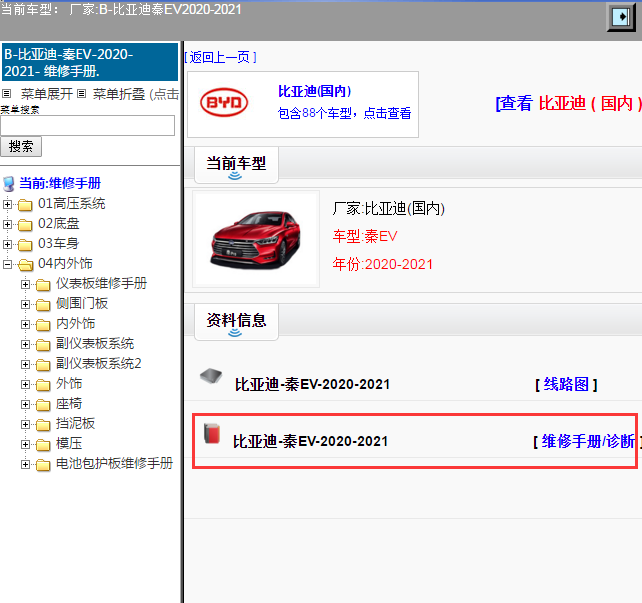Click the red repair manual book icon
The image size is (642, 603).
coord(212,434)
